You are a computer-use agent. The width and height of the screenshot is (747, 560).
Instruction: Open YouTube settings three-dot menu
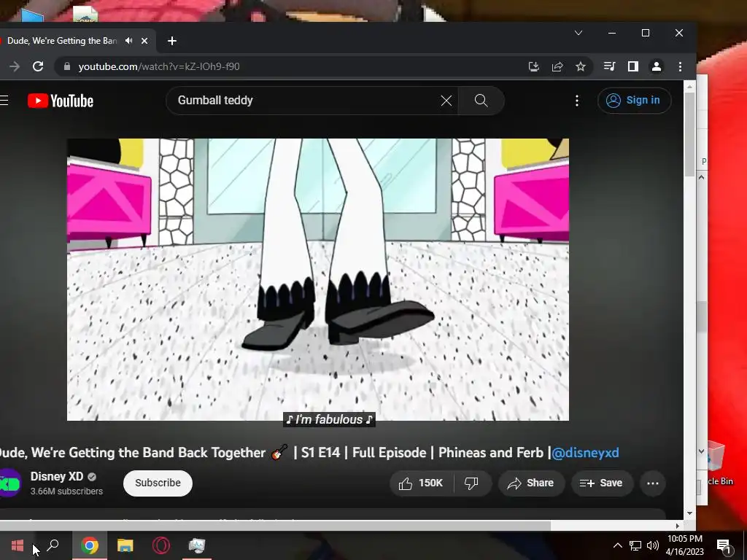pos(577,101)
